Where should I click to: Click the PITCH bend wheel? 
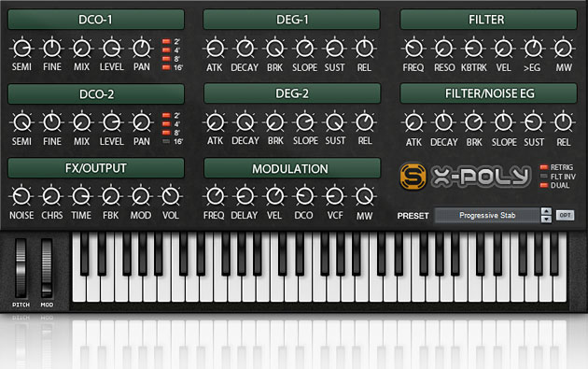[x=21, y=268]
